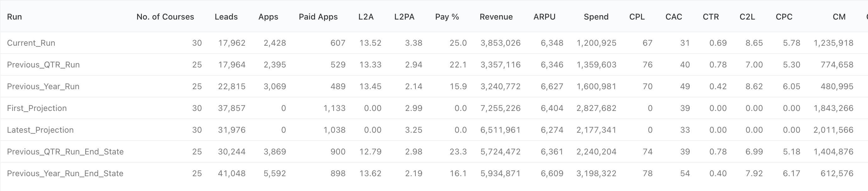Click the Pay % column header
The width and height of the screenshot is (868, 191).
(447, 17)
